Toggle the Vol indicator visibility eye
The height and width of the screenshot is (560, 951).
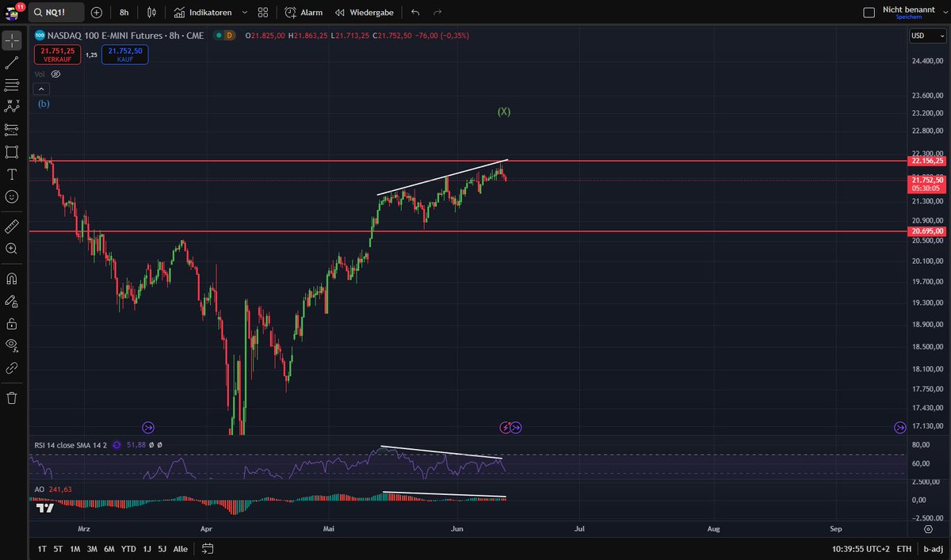[x=55, y=74]
